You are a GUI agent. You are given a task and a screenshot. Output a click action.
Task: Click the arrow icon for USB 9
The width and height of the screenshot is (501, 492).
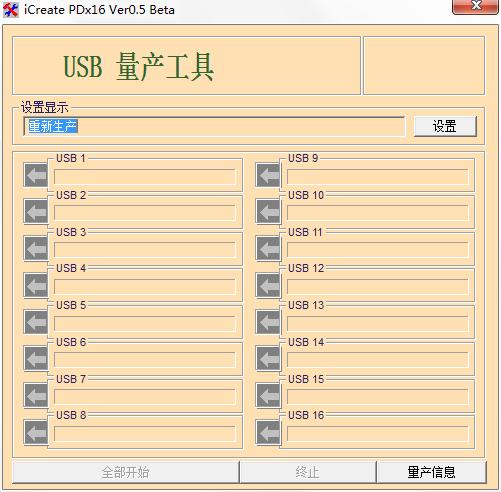click(x=268, y=175)
